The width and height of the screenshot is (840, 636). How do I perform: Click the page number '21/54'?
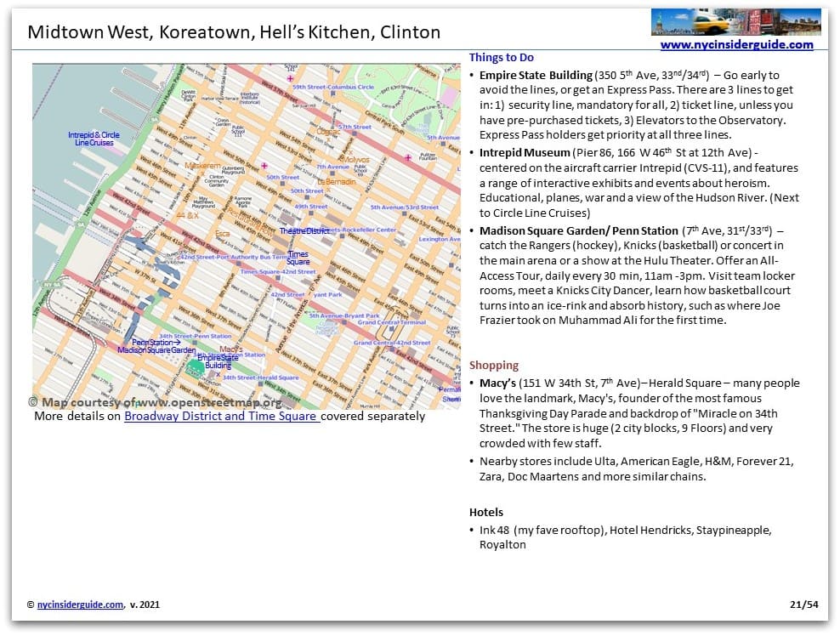point(804,605)
